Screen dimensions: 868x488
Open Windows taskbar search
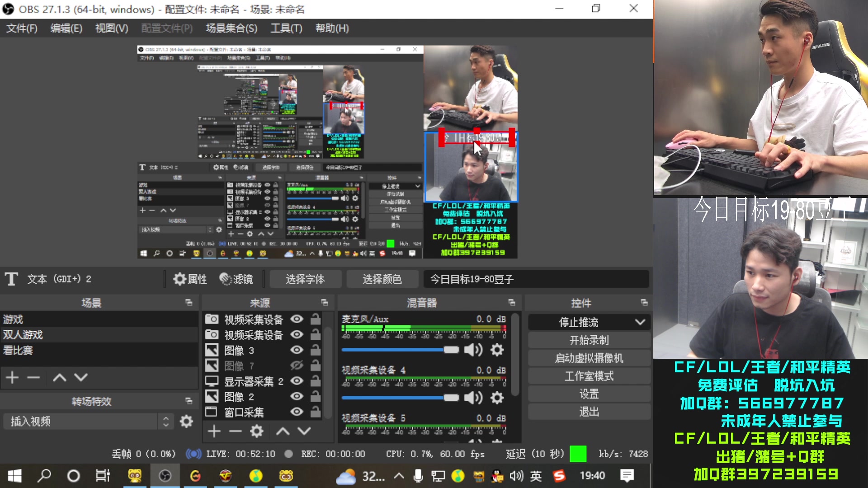44,476
